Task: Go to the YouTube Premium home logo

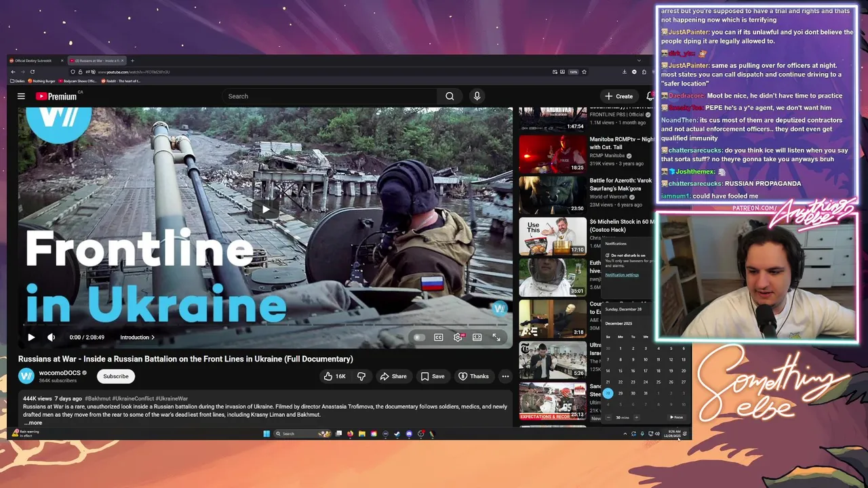Action: (x=56, y=96)
